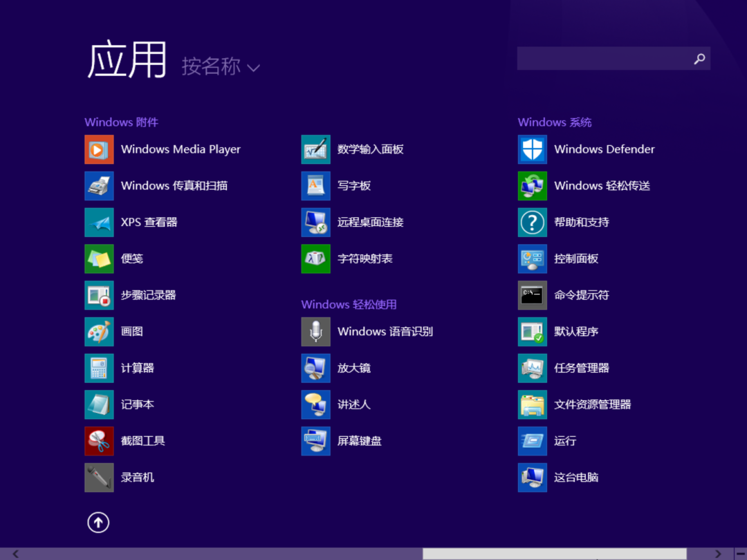Open 字符映射表 icon
Screen dimensions: 747x560
(316, 259)
